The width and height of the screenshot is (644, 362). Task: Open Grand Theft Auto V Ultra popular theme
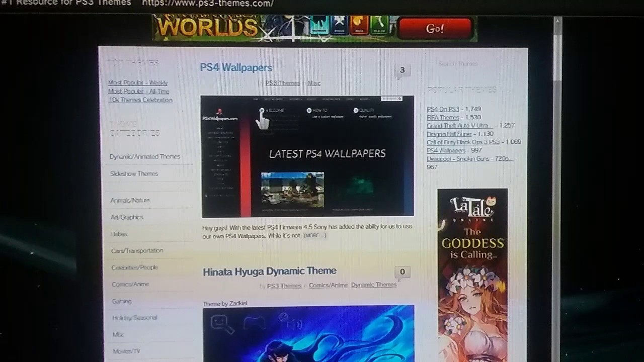tap(460, 125)
